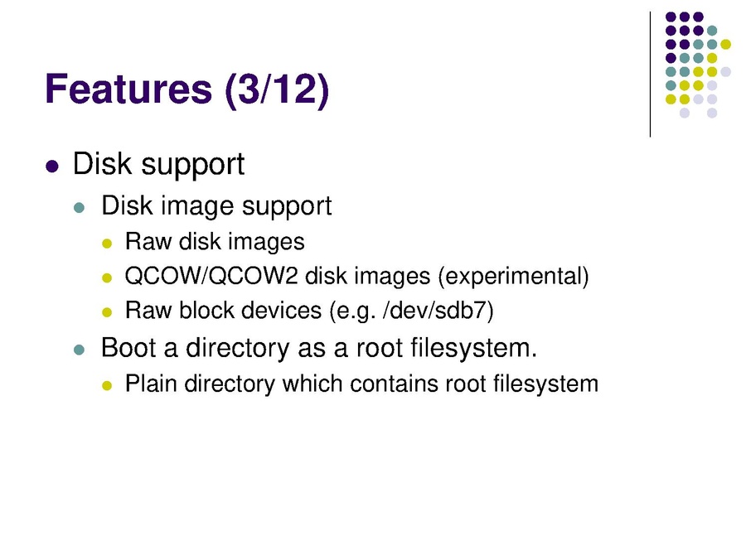Click the "Features (3/12)" slide title

point(186,89)
